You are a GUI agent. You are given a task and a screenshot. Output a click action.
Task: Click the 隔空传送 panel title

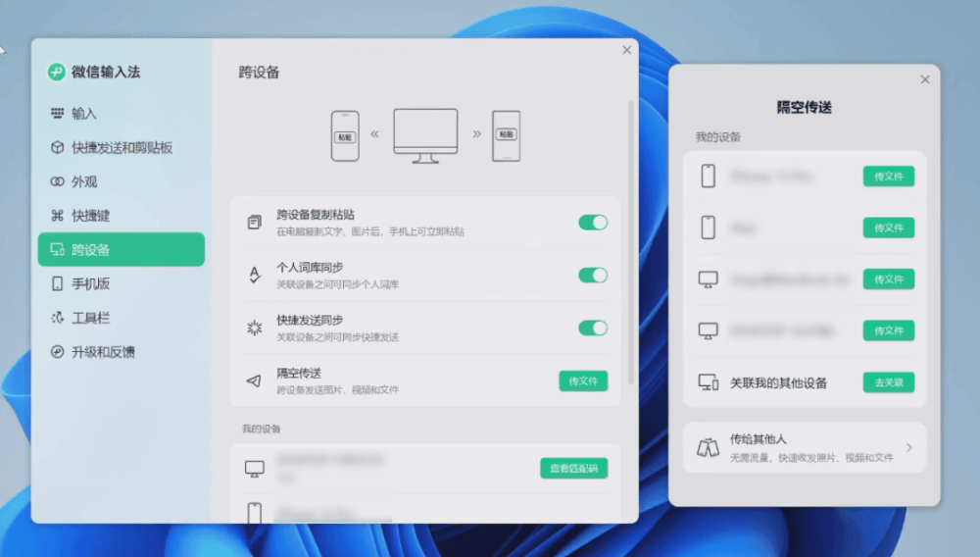[x=805, y=108]
